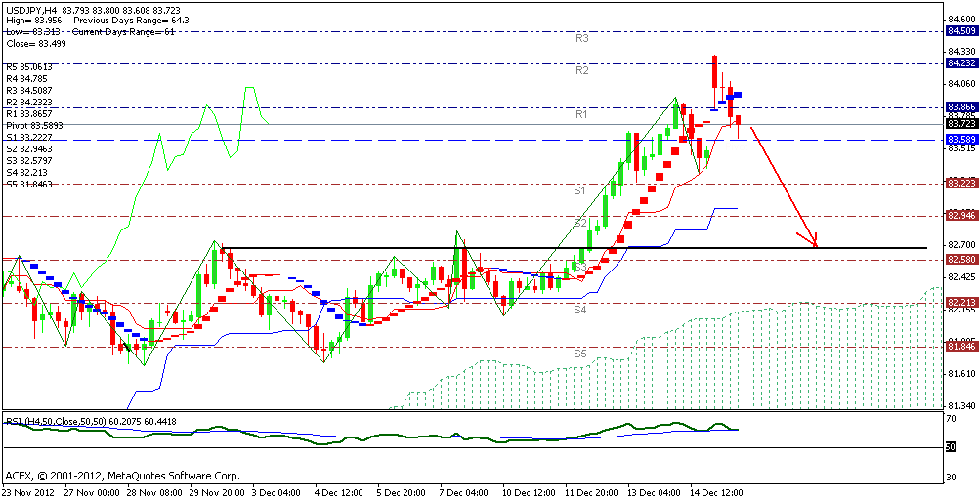This screenshot has width=980, height=500.
Task: Click the 23 Nov 2012 date label
Action: (29, 493)
